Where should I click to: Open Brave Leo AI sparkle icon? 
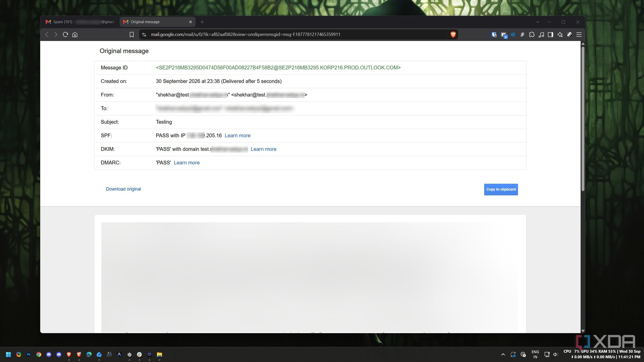tap(560, 35)
